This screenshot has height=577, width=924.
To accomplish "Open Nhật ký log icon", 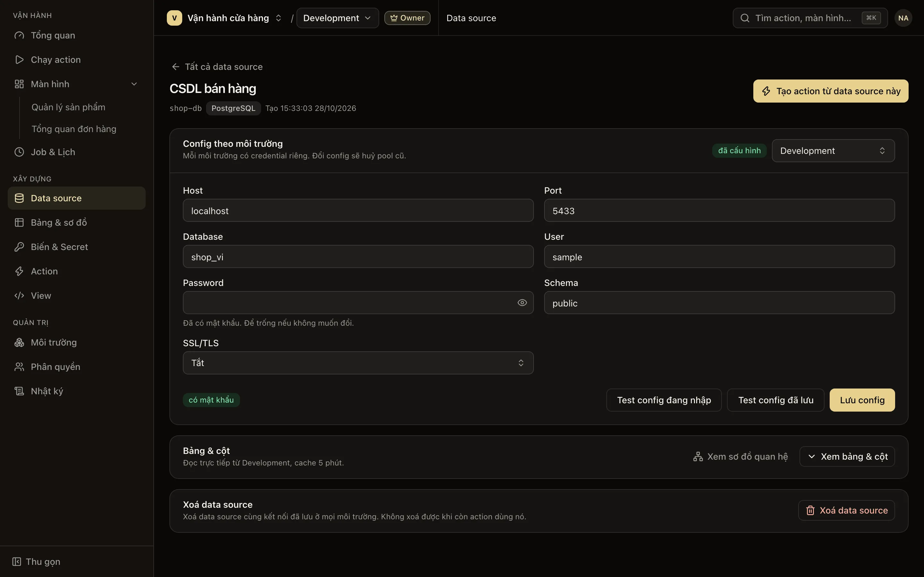I will (x=19, y=391).
